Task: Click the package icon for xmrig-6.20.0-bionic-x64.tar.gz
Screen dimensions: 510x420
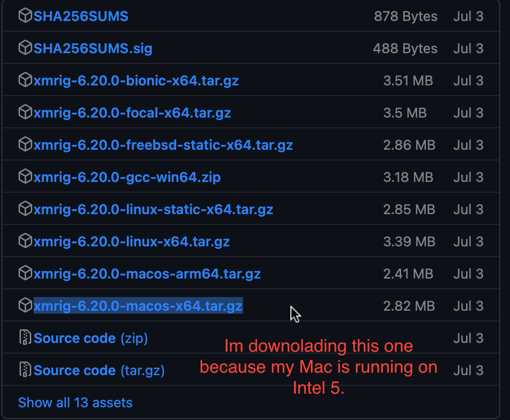Action: tap(25, 80)
